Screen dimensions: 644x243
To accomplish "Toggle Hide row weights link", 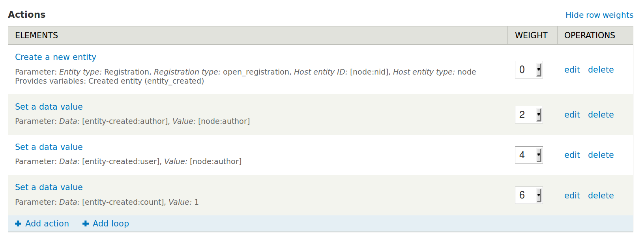I will pyautogui.click(x=599, y=15).
